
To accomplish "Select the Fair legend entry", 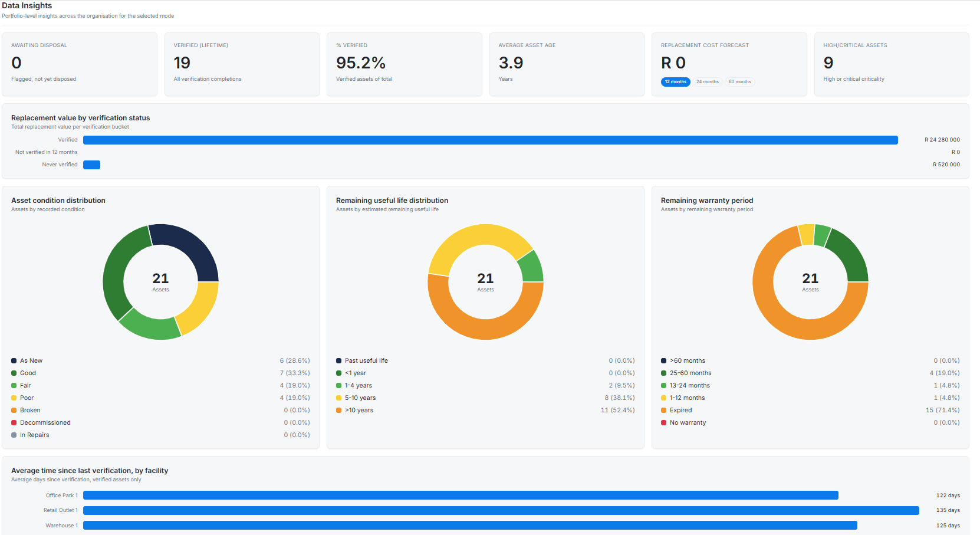I will click(x=160, y=385).
